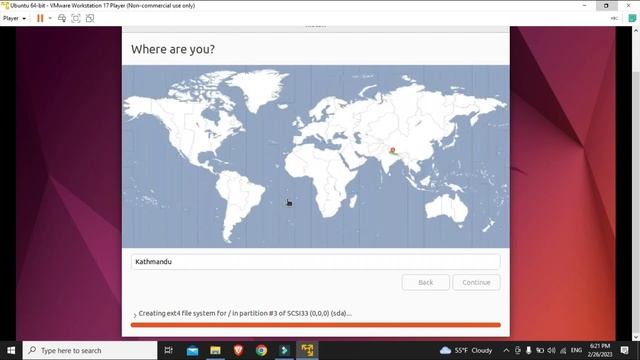Open Task View on the taskbar
This screenshot has width=640, height=360.
[x=168, y=350]
